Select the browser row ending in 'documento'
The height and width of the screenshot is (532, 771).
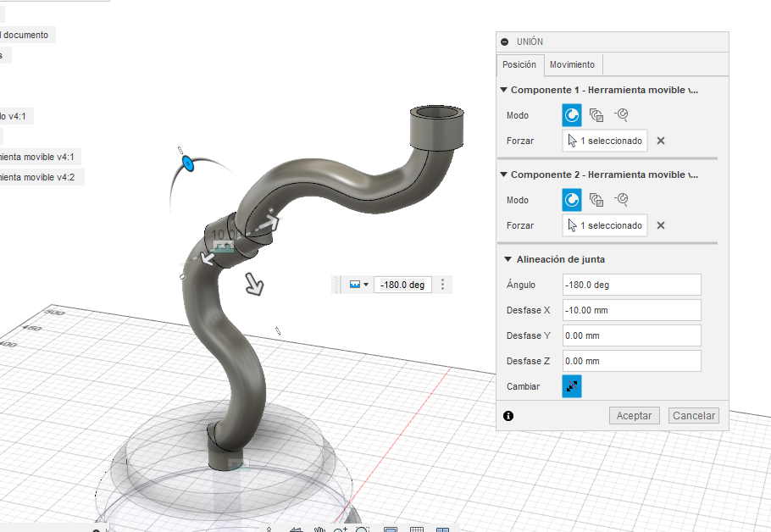(x=25, y=35)
